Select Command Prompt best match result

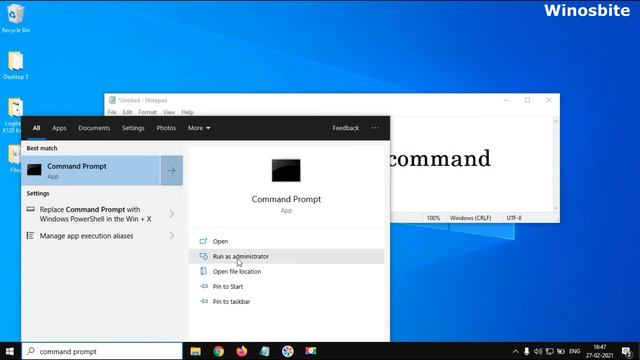coord(91,171)
